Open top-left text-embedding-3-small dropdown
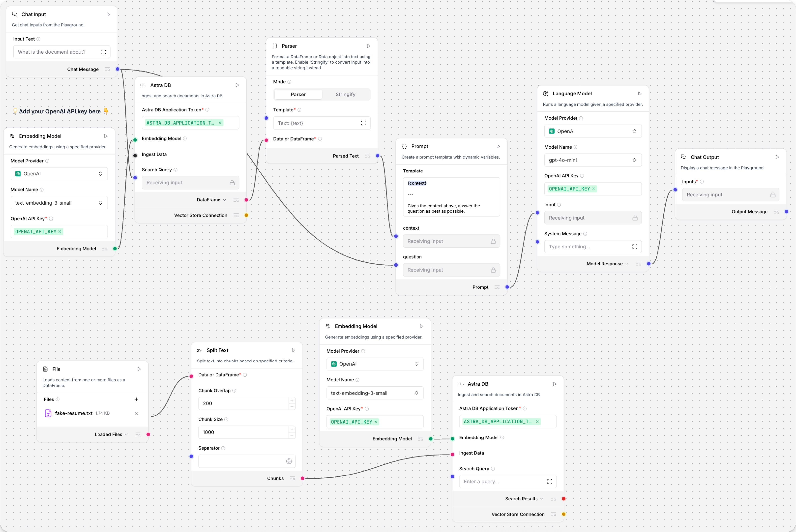796x532 pixels. [59, 203]
